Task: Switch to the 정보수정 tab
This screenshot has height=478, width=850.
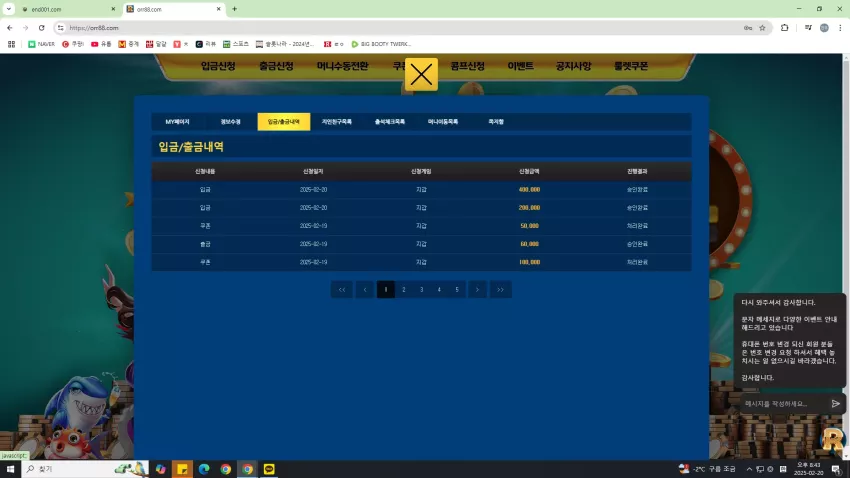Action: [x=230, y=122]
